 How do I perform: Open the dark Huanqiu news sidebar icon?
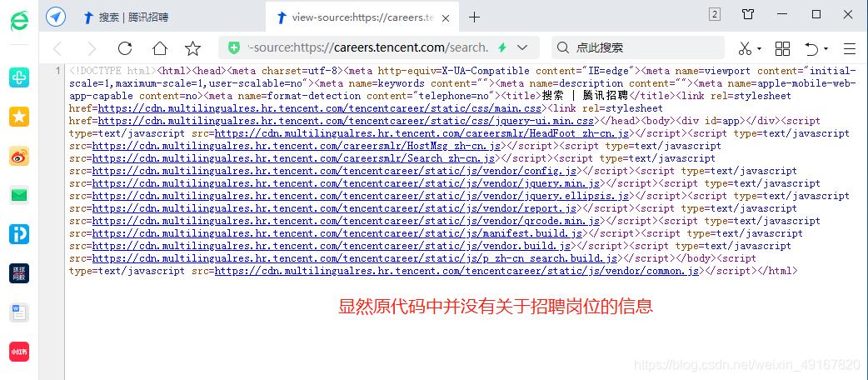tap(19, 273)
